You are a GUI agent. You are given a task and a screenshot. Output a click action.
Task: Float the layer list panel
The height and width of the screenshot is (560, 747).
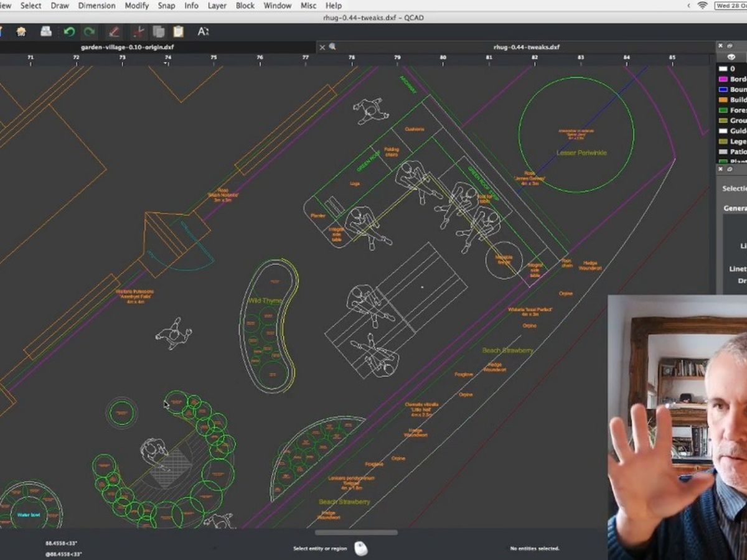pyautogui.click(x=730, y=46)
